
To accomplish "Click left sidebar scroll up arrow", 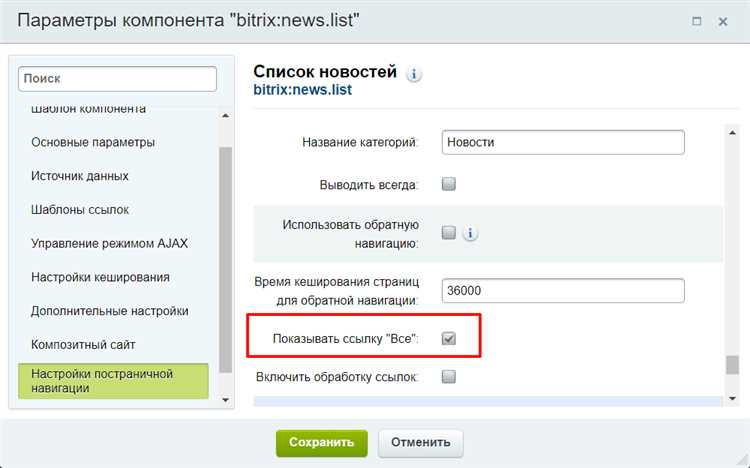I will click(225, 116).
